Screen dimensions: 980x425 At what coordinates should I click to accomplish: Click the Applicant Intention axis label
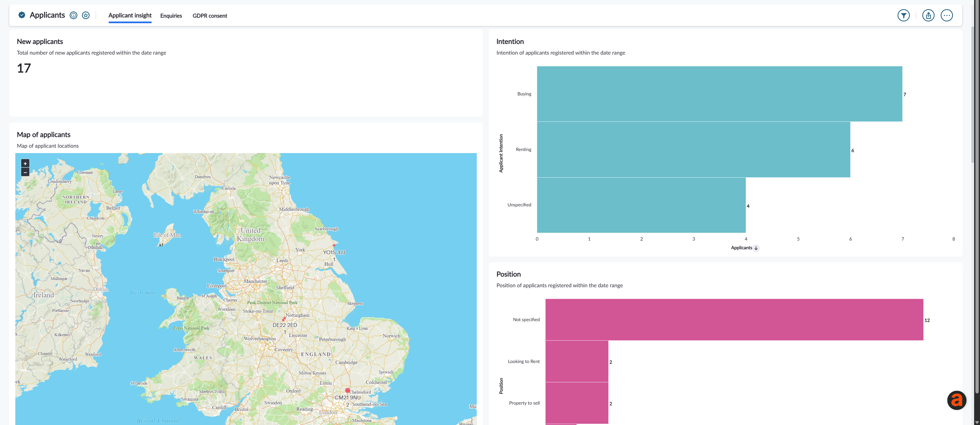(x=501, y=153)
